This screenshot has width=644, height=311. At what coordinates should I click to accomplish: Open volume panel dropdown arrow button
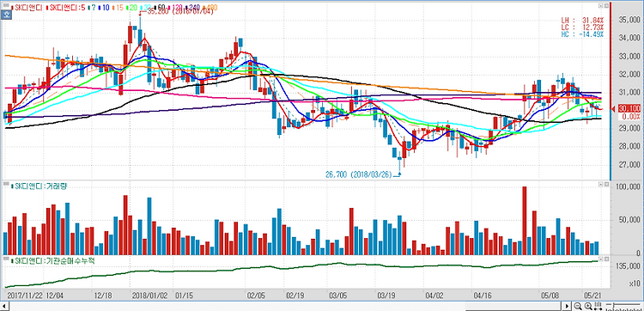[600, 185]
